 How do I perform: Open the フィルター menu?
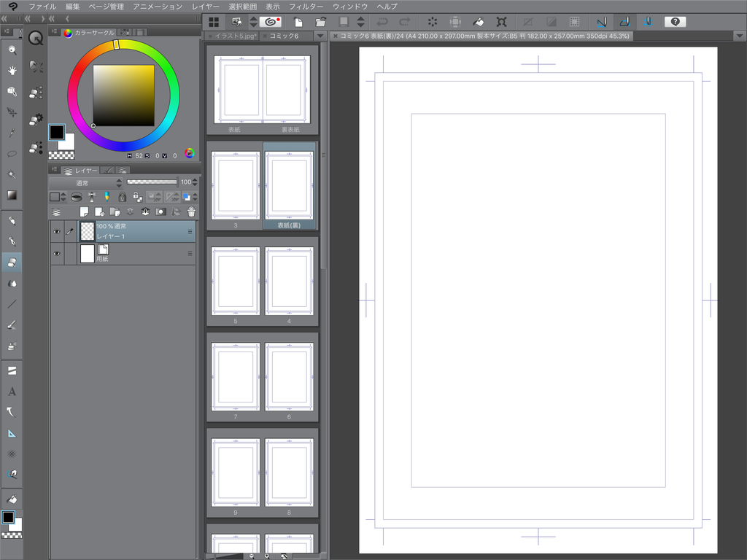click(306, 7)
